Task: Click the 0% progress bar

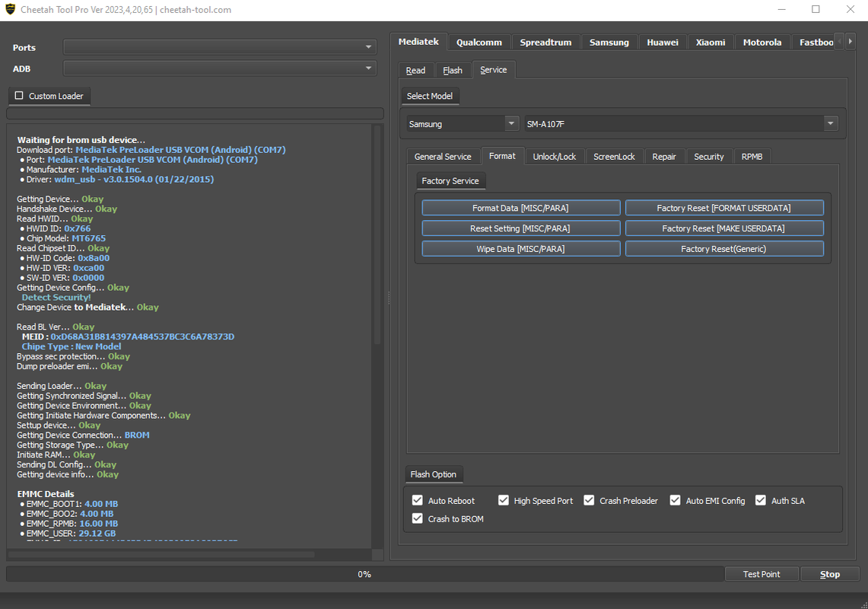Action: (x=364, y=574)
